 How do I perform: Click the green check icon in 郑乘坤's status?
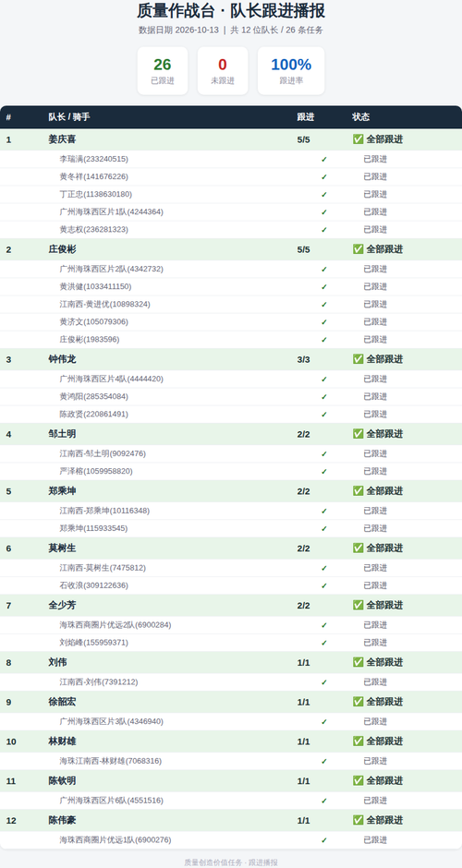coord(358,491)
